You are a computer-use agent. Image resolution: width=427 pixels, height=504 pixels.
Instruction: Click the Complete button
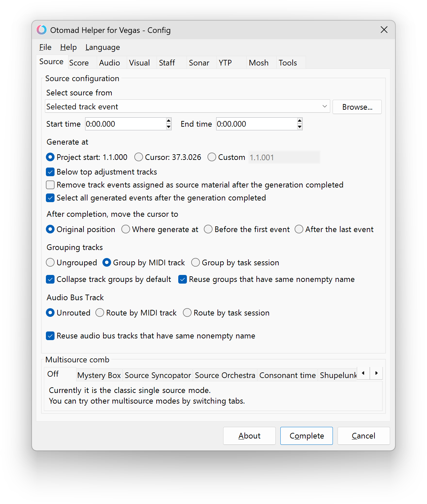coord(307,436)
